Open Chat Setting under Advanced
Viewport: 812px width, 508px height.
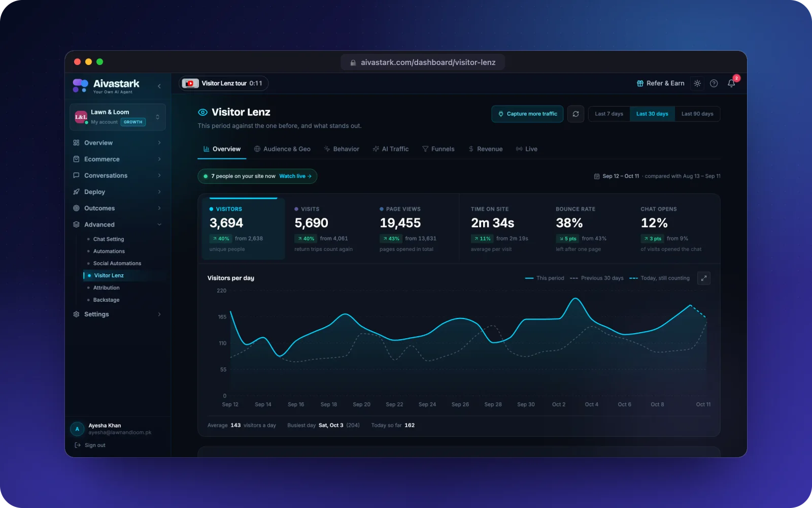pos(108,239)
